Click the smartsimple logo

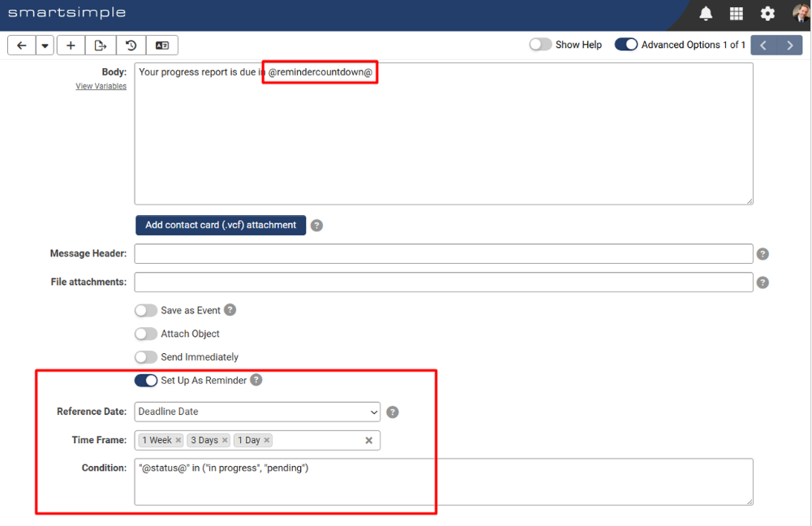pos(67,12)
